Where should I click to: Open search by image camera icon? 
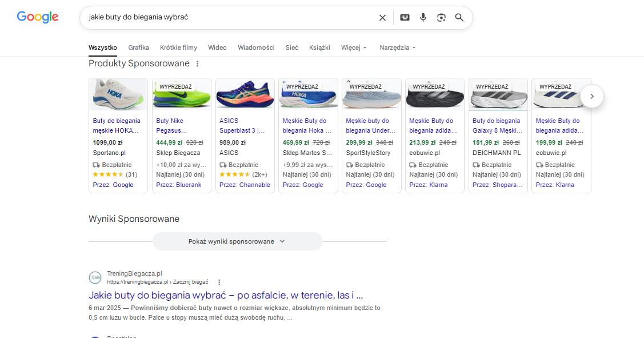click(441, 17)
